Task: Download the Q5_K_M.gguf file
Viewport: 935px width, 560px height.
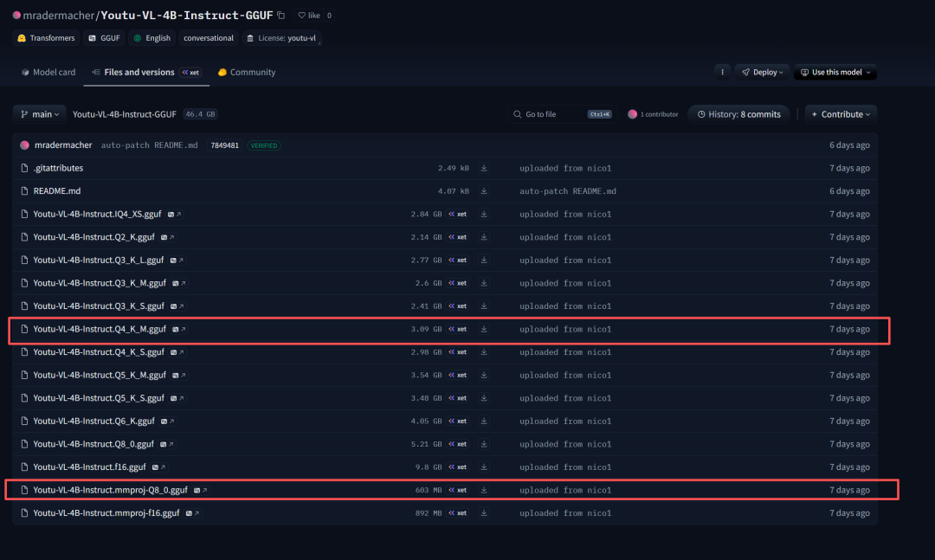Action: point(484,375)
